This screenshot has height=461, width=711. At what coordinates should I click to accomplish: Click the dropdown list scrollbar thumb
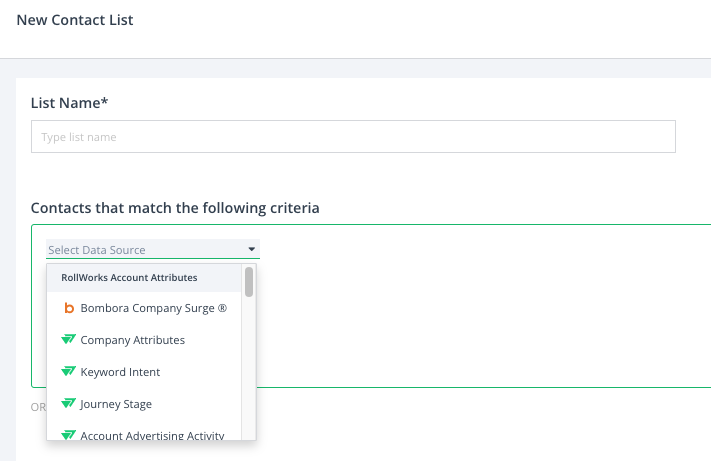pyautogui.click(x=249, y=282)
